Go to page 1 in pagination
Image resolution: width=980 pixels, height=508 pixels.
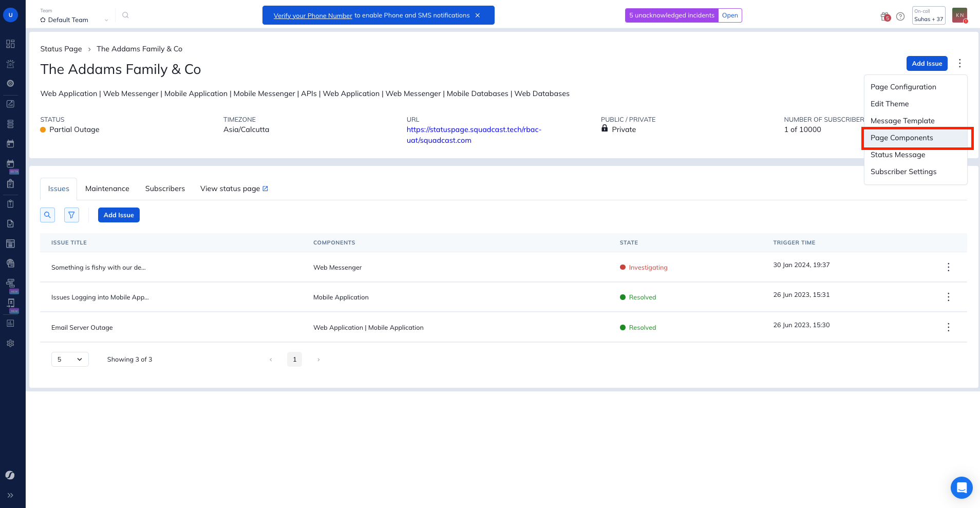click(294, 360)
